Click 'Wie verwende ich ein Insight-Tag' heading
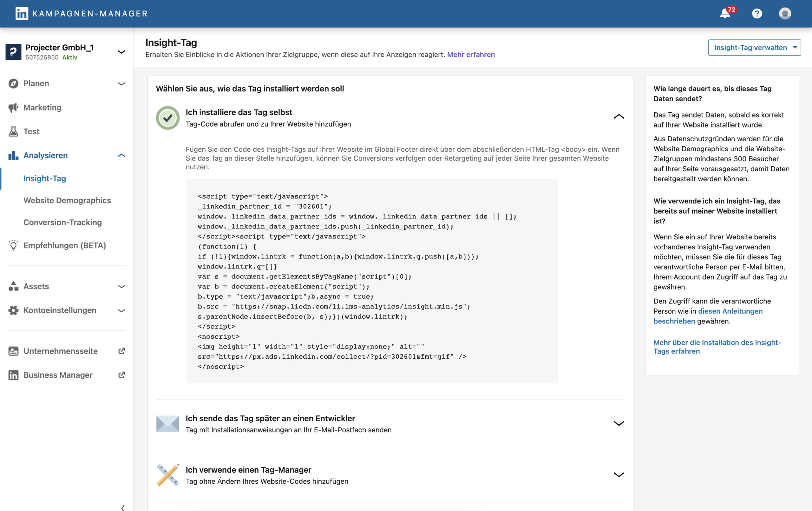 [x=717, y=211]
